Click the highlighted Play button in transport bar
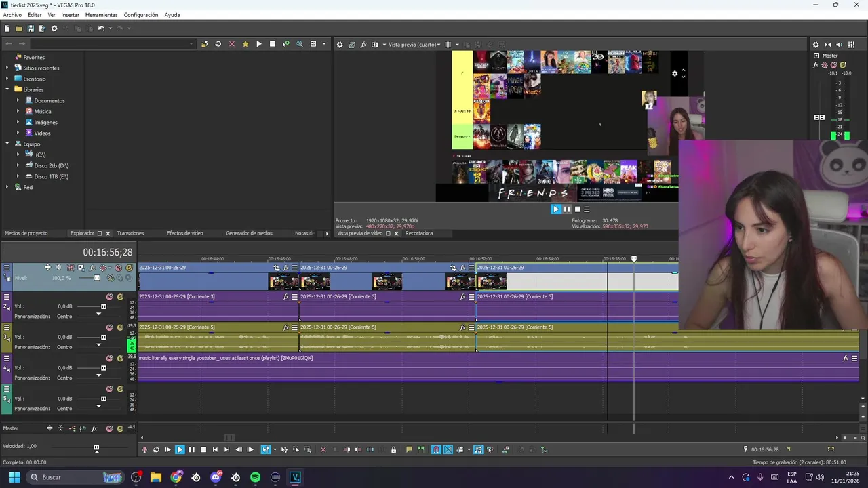Viewport: 868px width, 488px height. click(x=180, y=449)
